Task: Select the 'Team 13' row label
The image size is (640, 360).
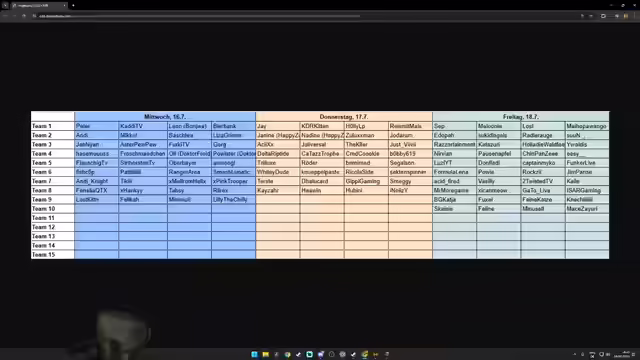Action: point(53,236)
